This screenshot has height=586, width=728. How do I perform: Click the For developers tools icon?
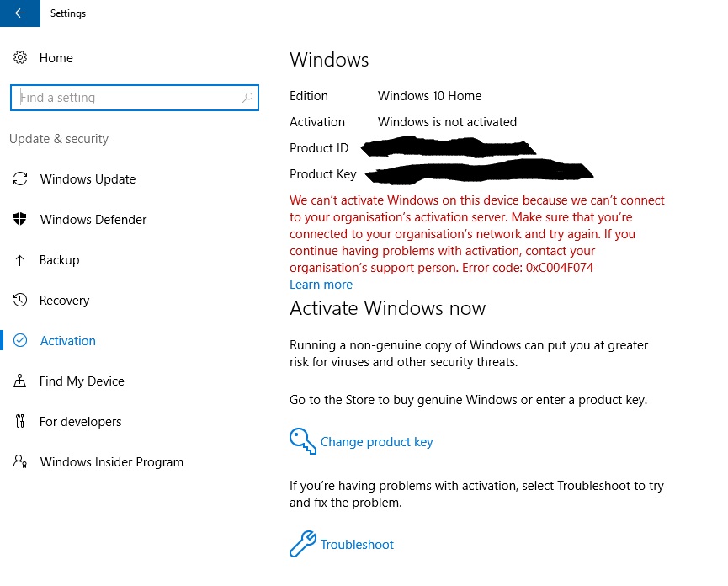pos(20,421)
